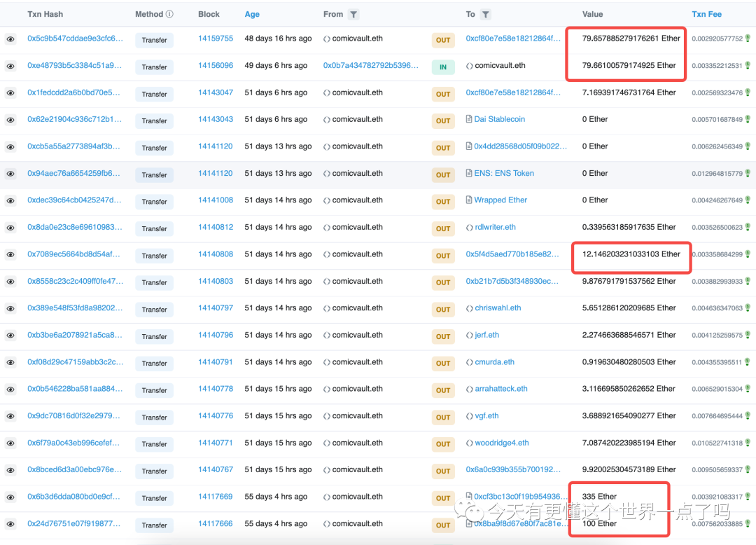The image size is (756, 545).
Task: Click the eye icon for transaction 0x94aec76a6654259fb6
Action: point(10,174)
